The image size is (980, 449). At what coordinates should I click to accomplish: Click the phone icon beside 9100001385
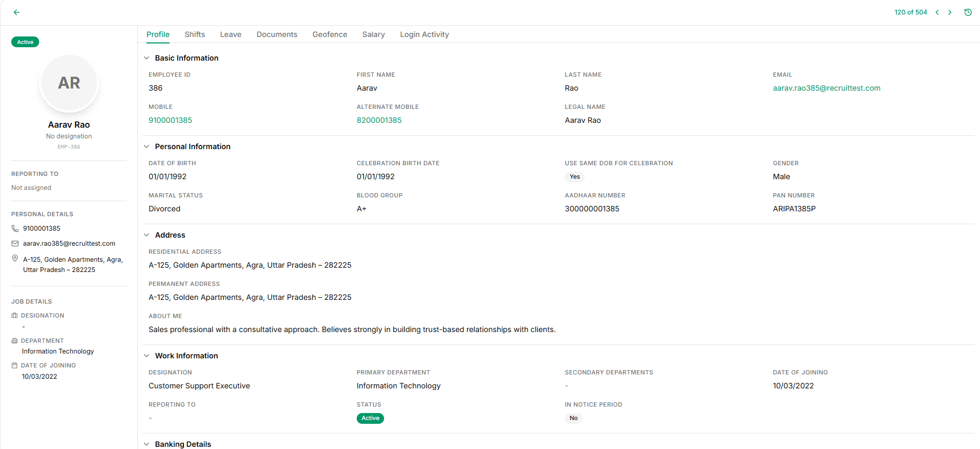(15, 229)
